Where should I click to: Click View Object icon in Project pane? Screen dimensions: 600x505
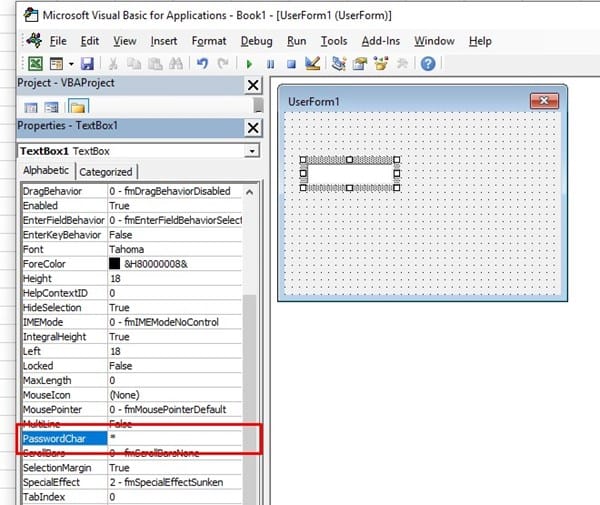tap(51, 108)
